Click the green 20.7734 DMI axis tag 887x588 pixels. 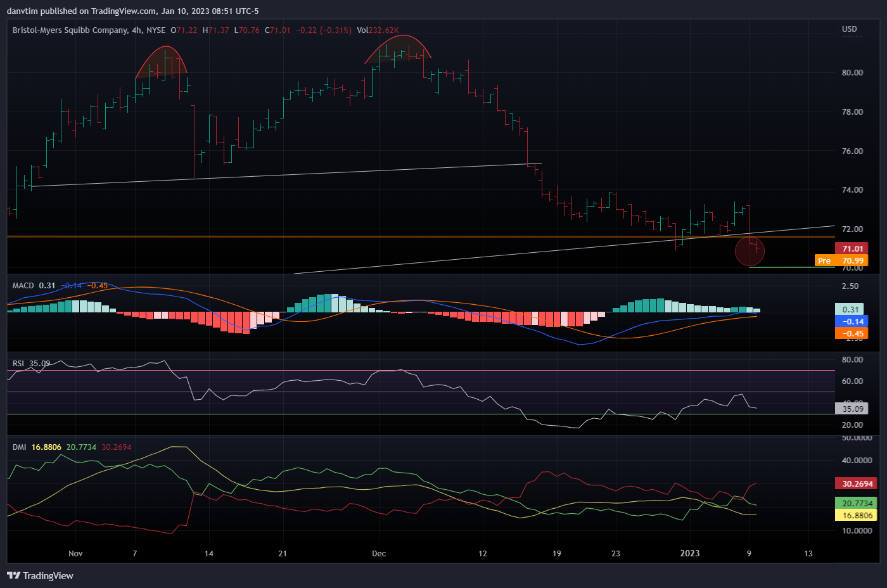coord(856,503)
